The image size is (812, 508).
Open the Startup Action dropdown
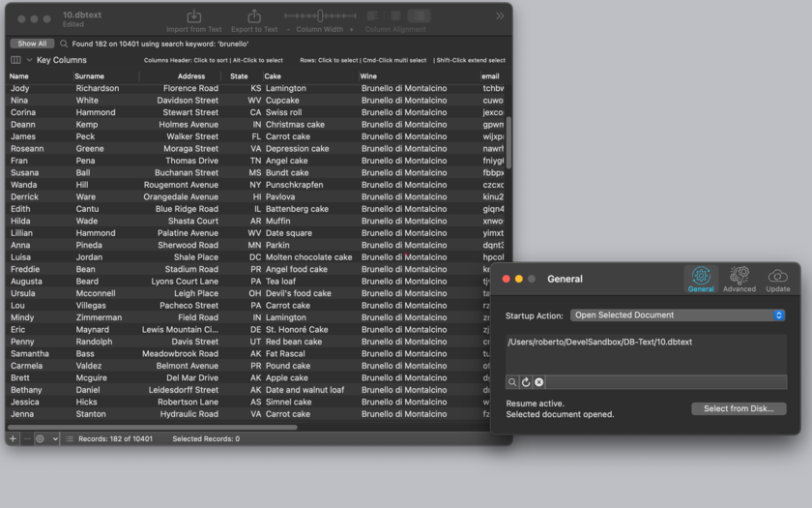pos(678,315)
